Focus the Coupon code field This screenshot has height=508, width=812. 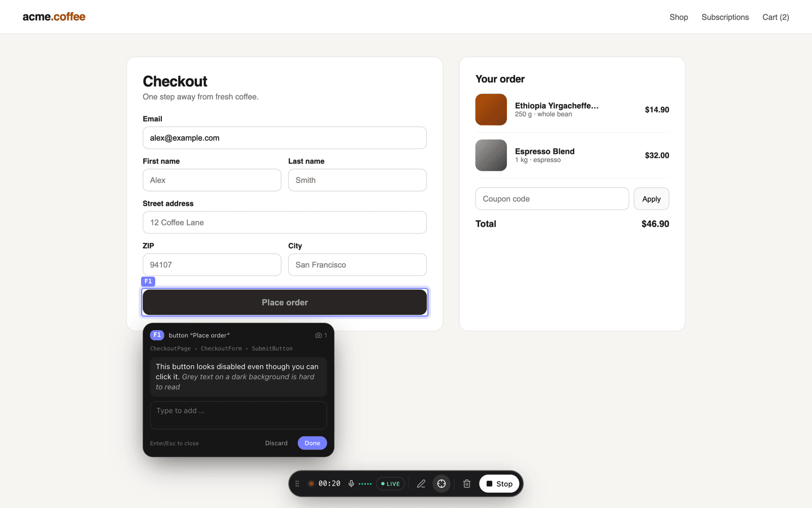(552, 199)
